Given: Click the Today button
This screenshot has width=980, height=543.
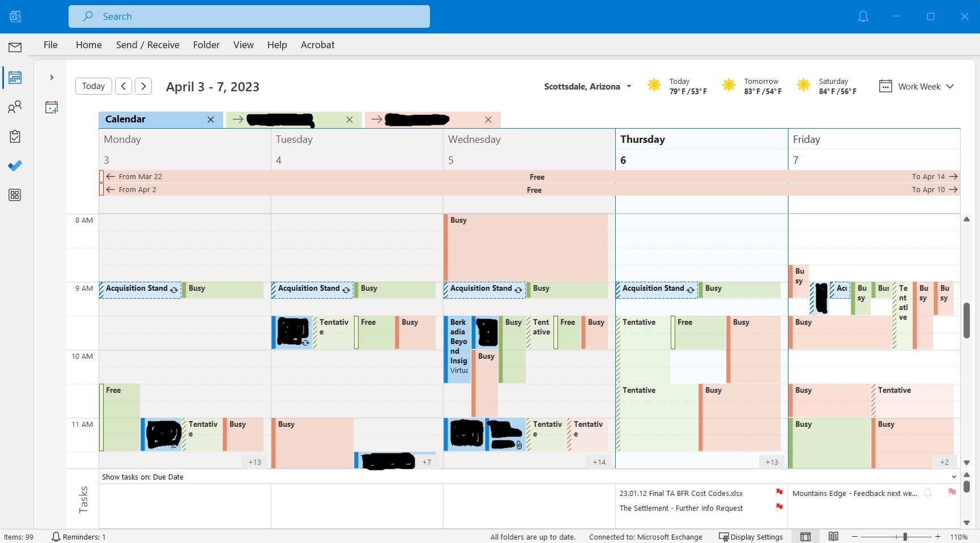Looking at the screenshot, I should point(93,86).
